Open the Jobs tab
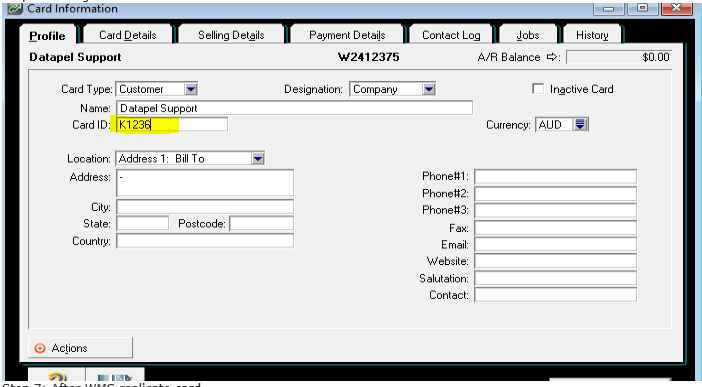The height and width of the screenshot is (387, 702). tap(528, 35)
